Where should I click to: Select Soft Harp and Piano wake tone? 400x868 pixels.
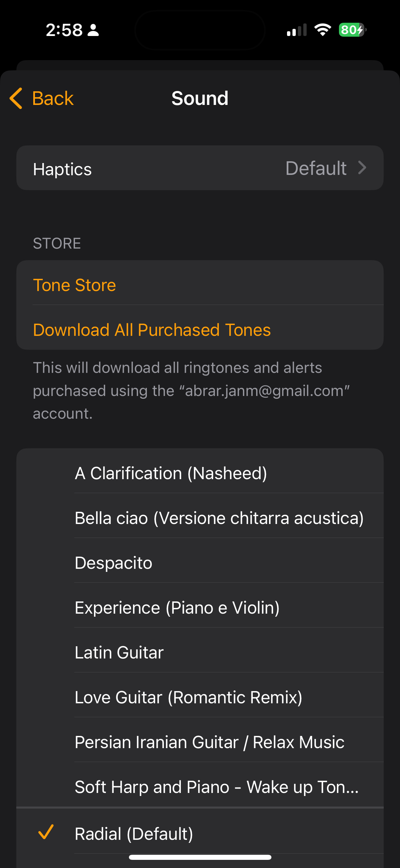click(x=200, y=787)
